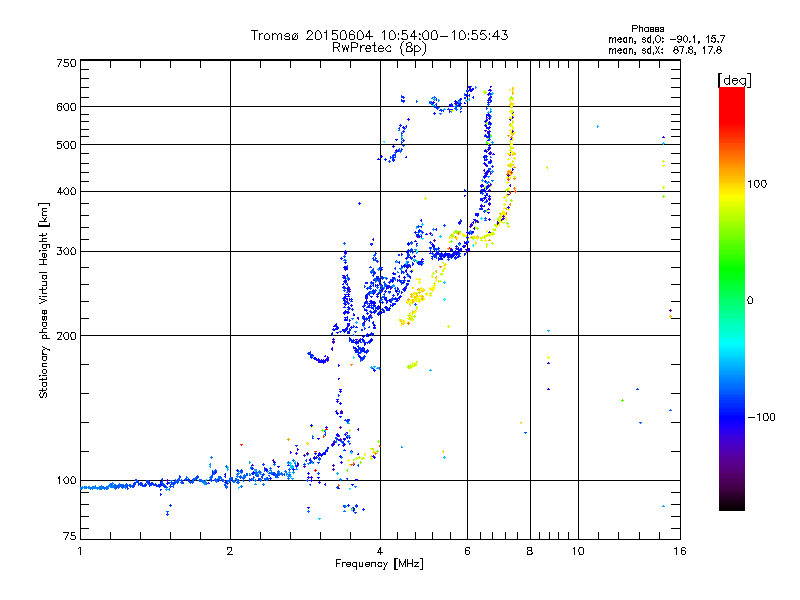This screenshot has height=600, width=800.
Task: Click the colorbar tick label '100'
Action: coord(757,184)
